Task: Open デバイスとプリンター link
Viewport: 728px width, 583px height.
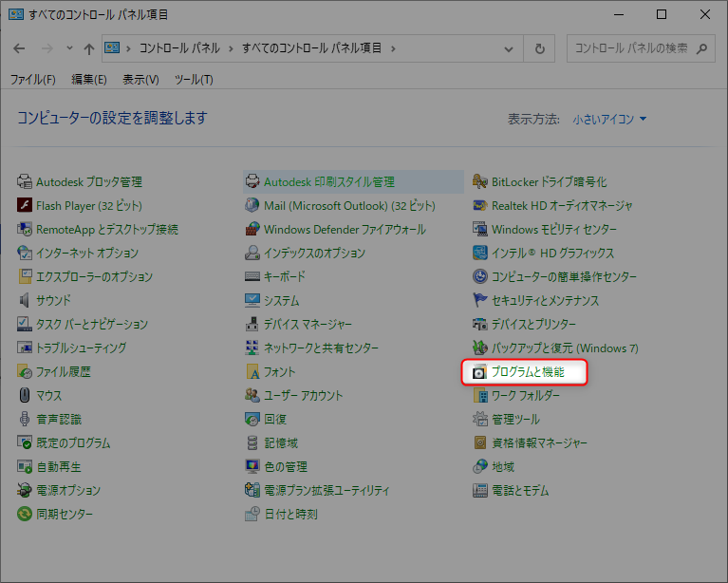Action: click(x=534, y=324)
